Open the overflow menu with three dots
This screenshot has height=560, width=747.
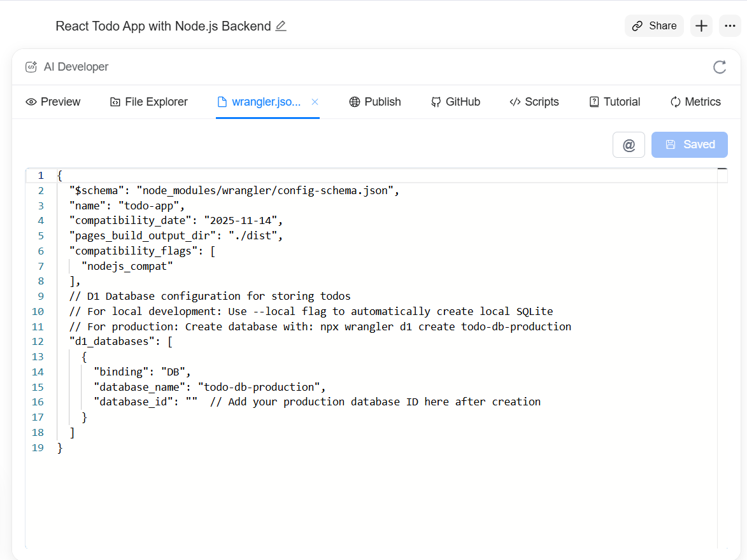[730, 25]
